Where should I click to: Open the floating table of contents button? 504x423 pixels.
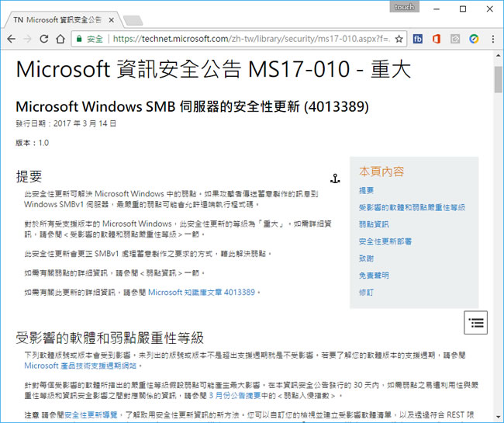pos(475,322)
